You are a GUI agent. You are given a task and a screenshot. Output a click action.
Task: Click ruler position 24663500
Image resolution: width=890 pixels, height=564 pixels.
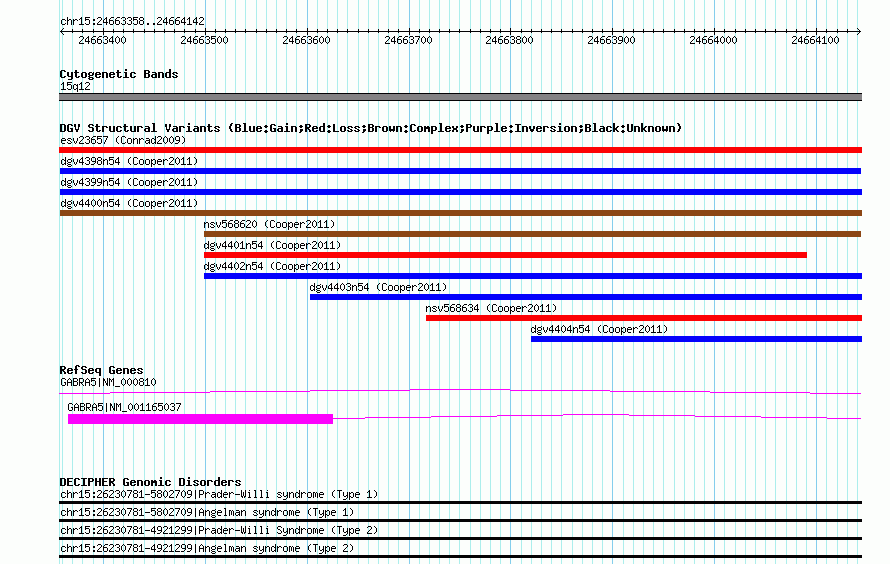[204, 40]
